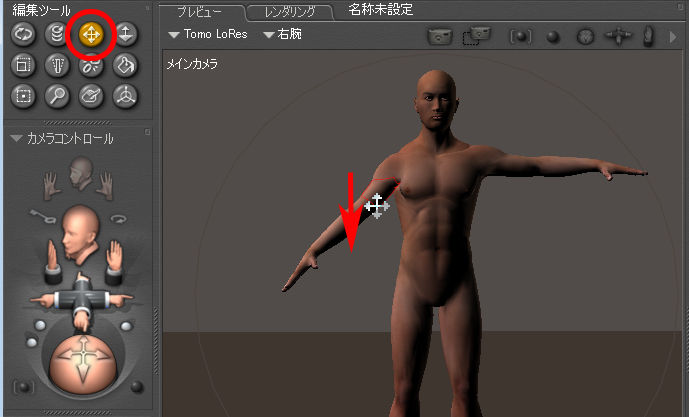The width and height of the screenshot is (689, 417).
Task: Switch to the Face camera icon
Action: tap(82, 173)
